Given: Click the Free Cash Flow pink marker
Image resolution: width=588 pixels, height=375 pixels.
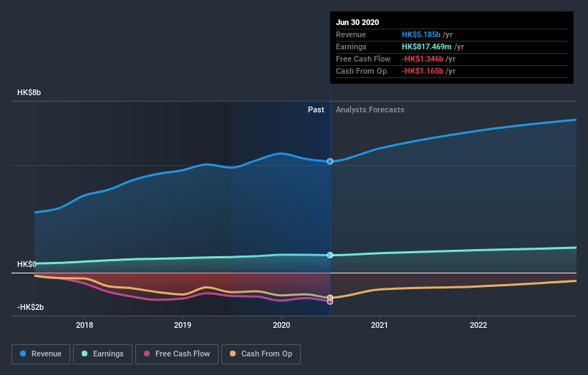Looking at the screenshot, I should (330, 302).
